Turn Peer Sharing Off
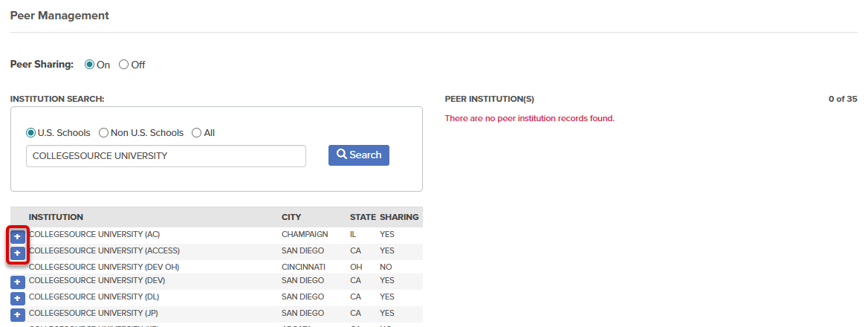Viewport: 868px width, 327px height. click(124, 65)
